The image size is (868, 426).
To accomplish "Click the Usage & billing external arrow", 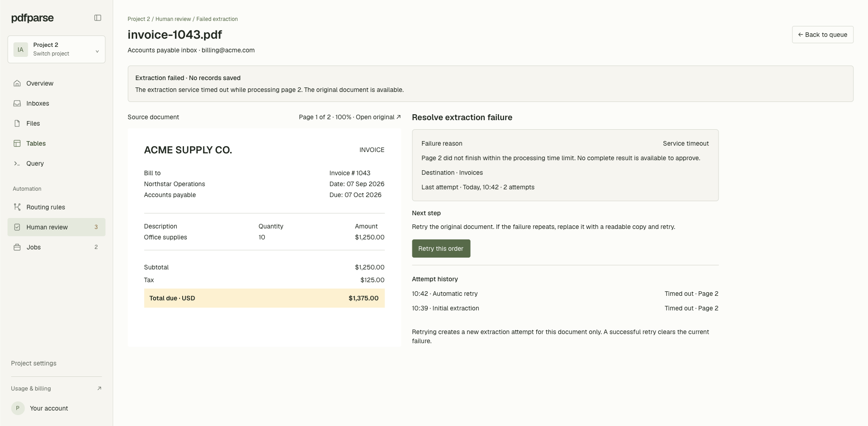I will [99, 388].
